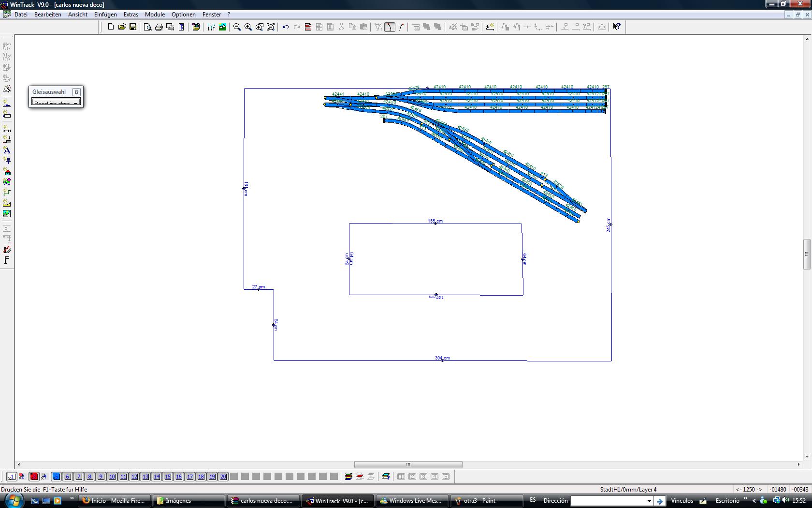
Task: Insert a new baseboard edge line
Action: click(7, 104)
